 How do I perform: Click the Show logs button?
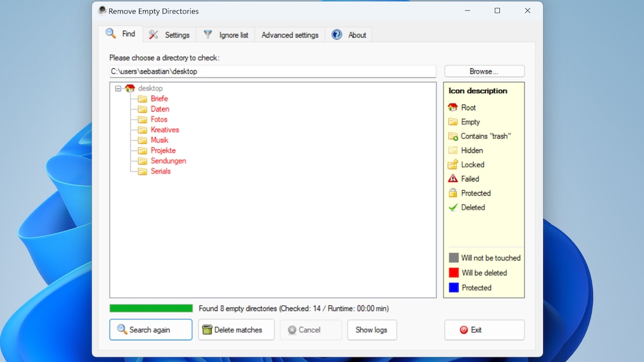(x=372, y=330)
